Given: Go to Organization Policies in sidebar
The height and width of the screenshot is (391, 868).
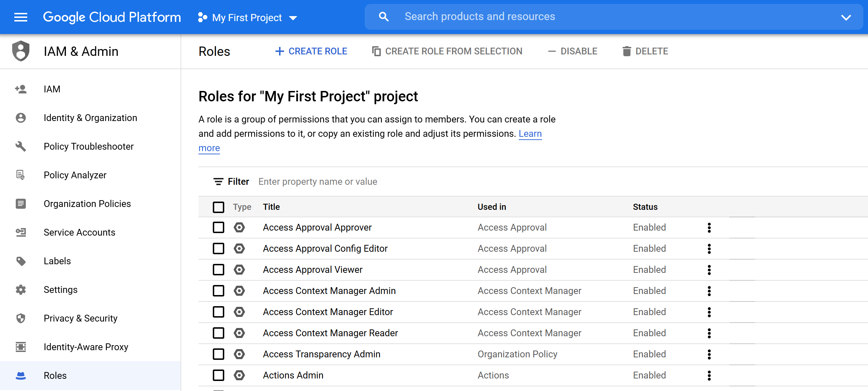Looking at the screenshot, I should [x=90, y=204].
